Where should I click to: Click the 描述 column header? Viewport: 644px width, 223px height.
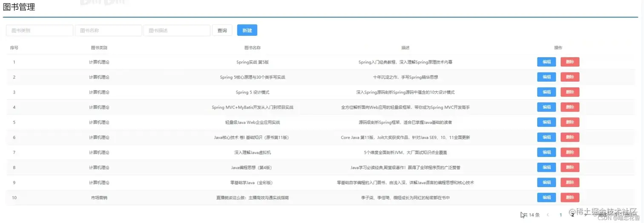pyautogui.click(x=405, y=48)
